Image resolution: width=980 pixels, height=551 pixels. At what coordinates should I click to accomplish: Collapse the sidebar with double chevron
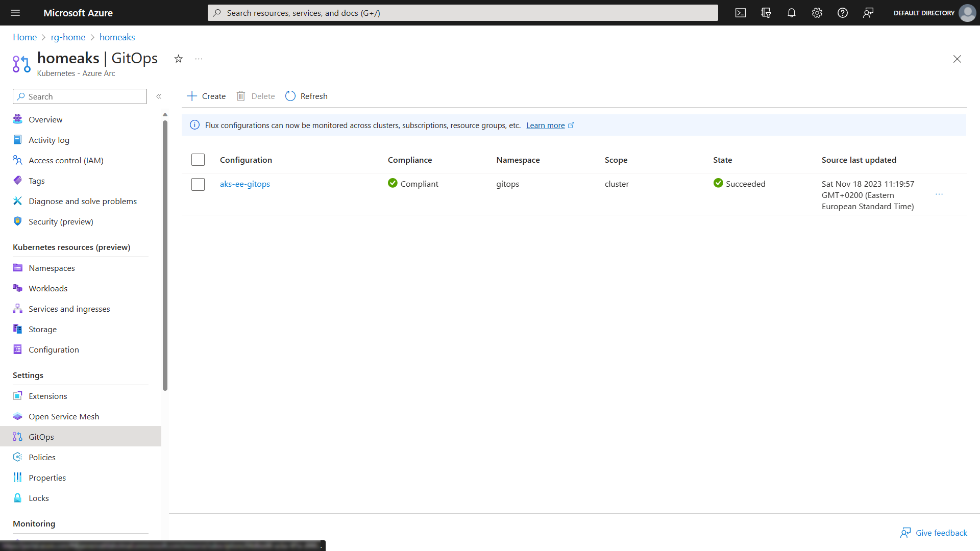pyautogui.click(x=159, y=96)
